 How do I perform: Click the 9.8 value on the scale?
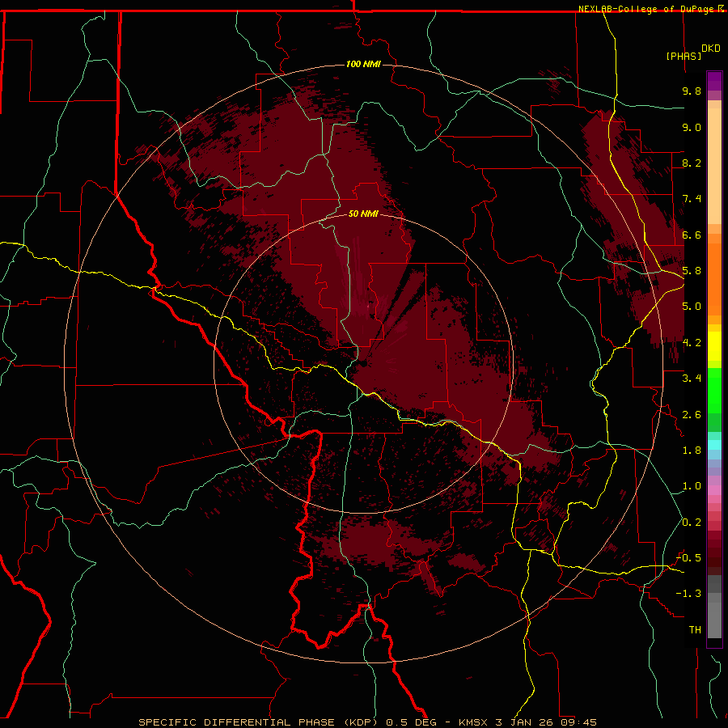(692, 91)
